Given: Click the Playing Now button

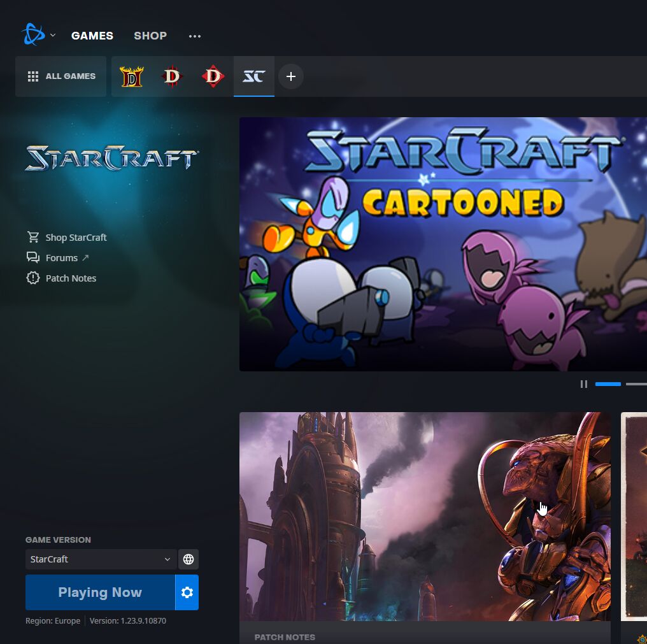Looking at the screenshot, I should point(100,592).
